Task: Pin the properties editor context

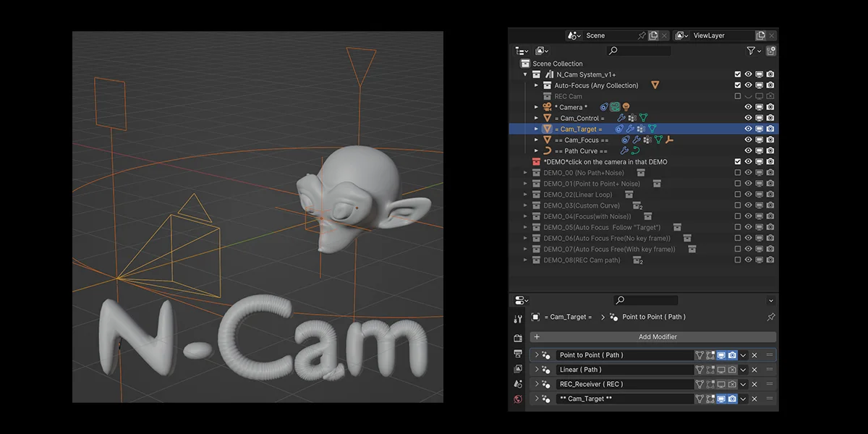Action: (770, 317)
